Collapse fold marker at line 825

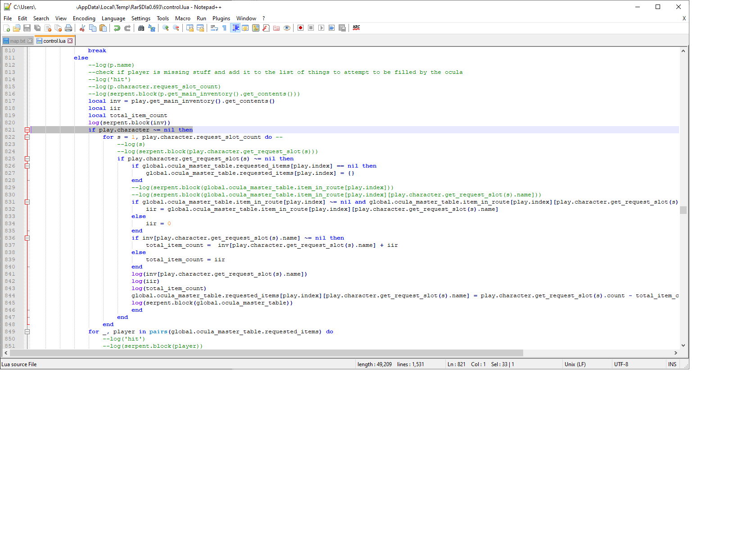tap(27, 159)
